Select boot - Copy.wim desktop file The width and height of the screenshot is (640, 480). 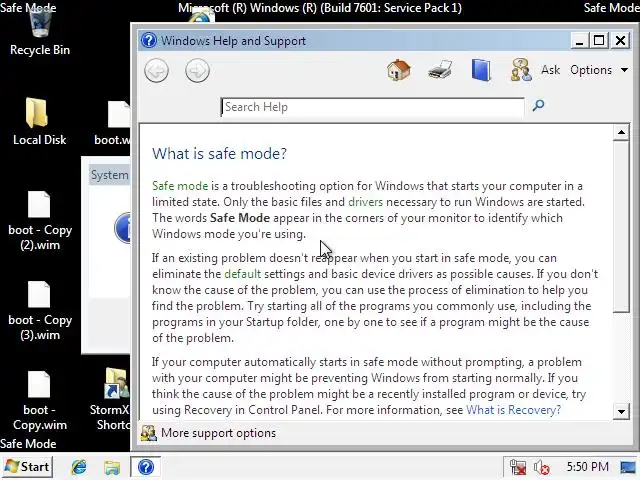40,401
